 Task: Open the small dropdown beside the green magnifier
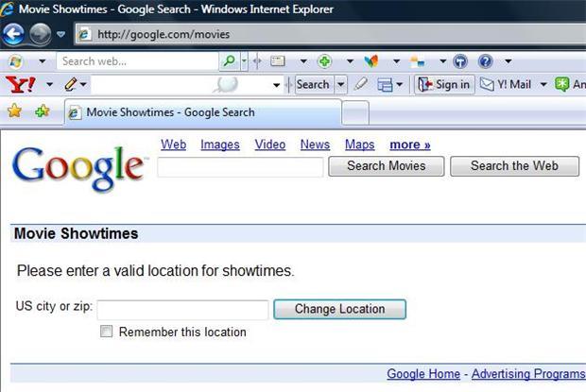click(x=244, y=61)
